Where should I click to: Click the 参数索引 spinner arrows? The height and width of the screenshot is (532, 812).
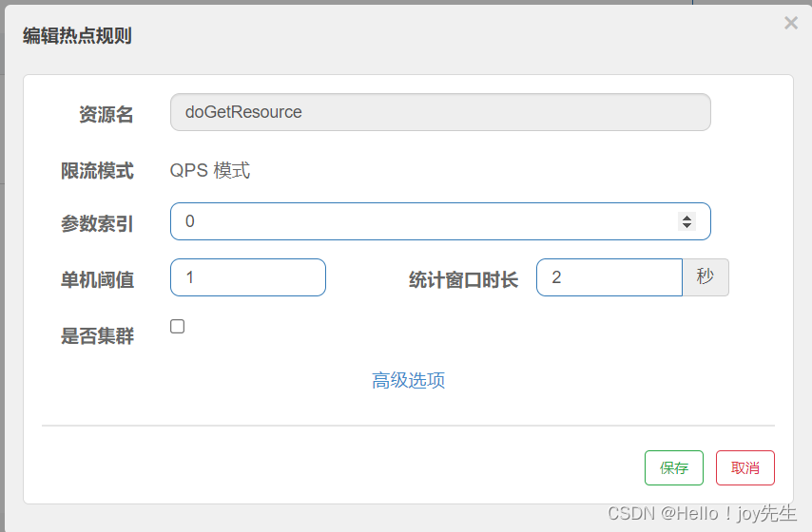pos(686,221)
